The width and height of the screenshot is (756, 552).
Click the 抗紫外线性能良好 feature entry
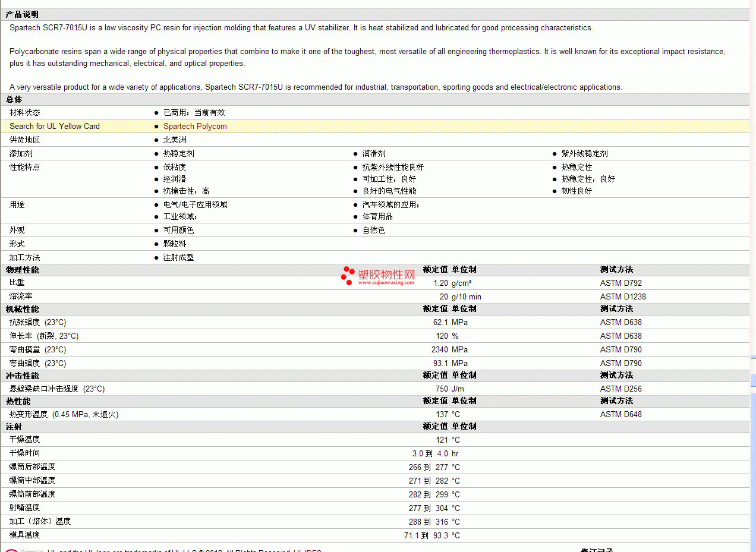click(393, 167)
